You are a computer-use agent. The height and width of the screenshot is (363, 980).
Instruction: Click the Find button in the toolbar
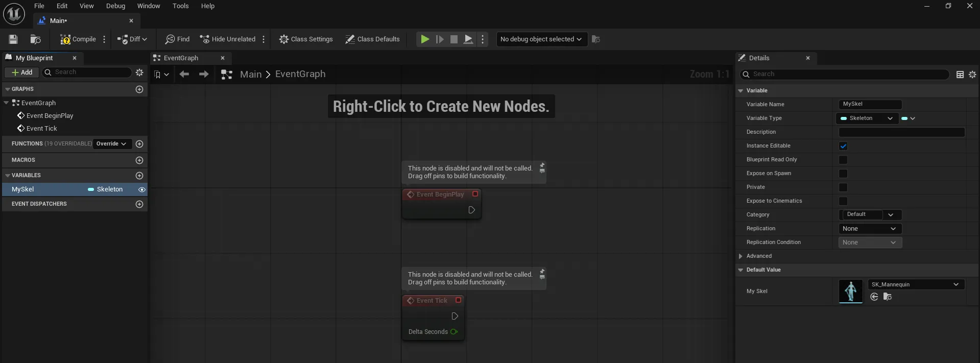[x=177, y=39]
